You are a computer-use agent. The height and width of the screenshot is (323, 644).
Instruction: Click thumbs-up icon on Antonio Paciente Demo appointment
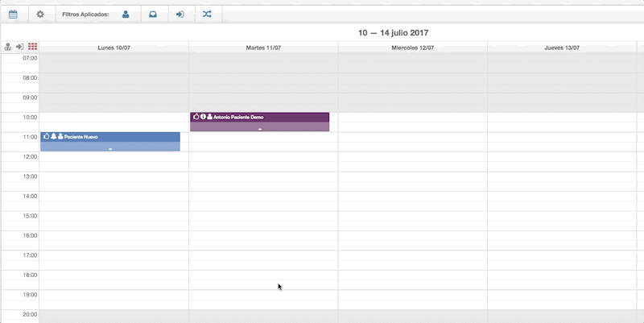pos(196,117)
